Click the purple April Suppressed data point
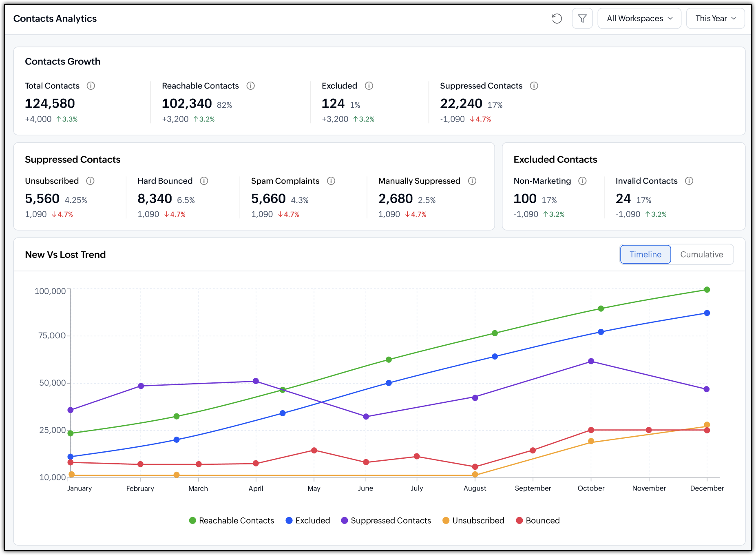The width and height of the screenshot is (756, 555). click(256, 381)
